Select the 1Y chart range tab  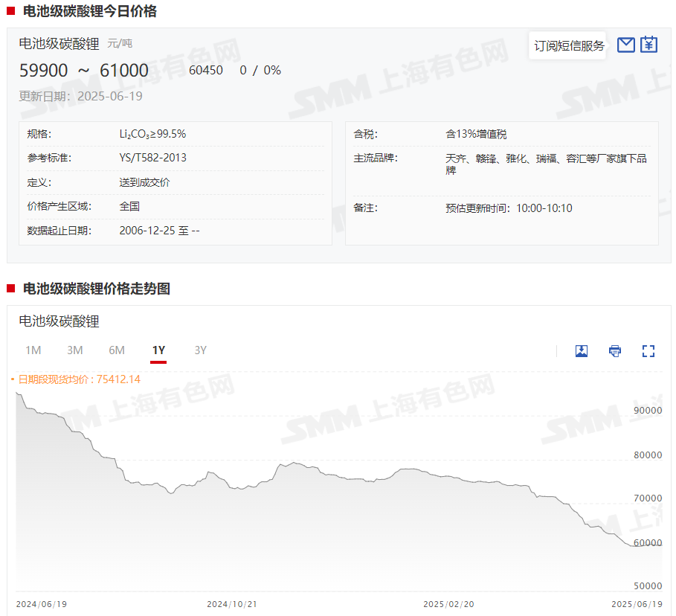pyautogui.click(x=158, y=350)
